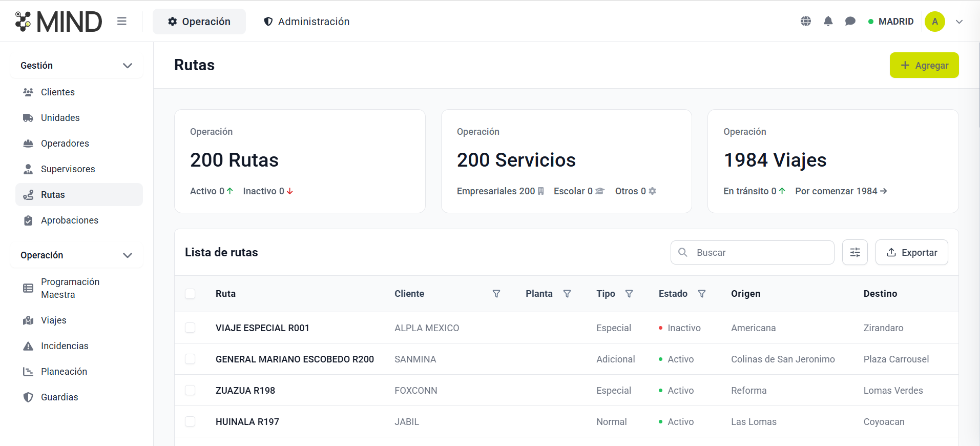980x446 pixels.
Task: Select the MADRID location indicator
Action: point(891,22)
